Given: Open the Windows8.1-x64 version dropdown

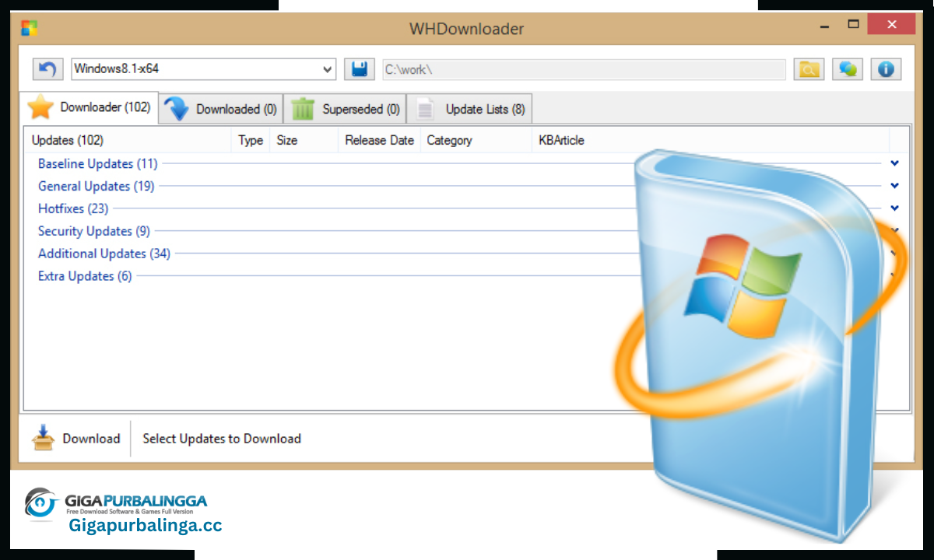Looking at the screenshot, I should (204, 68).
